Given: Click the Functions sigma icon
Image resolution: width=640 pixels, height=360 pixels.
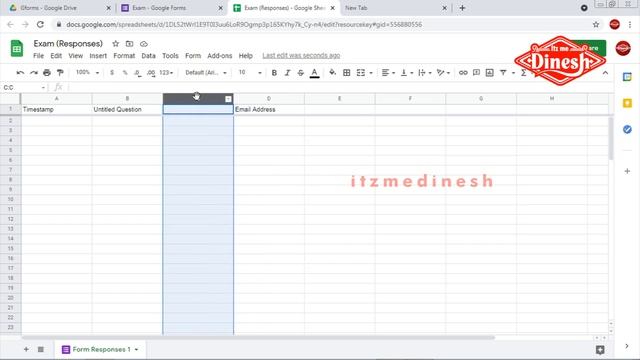Looking at the screenshot, I should pyautogui.click(x=523, y=73).
